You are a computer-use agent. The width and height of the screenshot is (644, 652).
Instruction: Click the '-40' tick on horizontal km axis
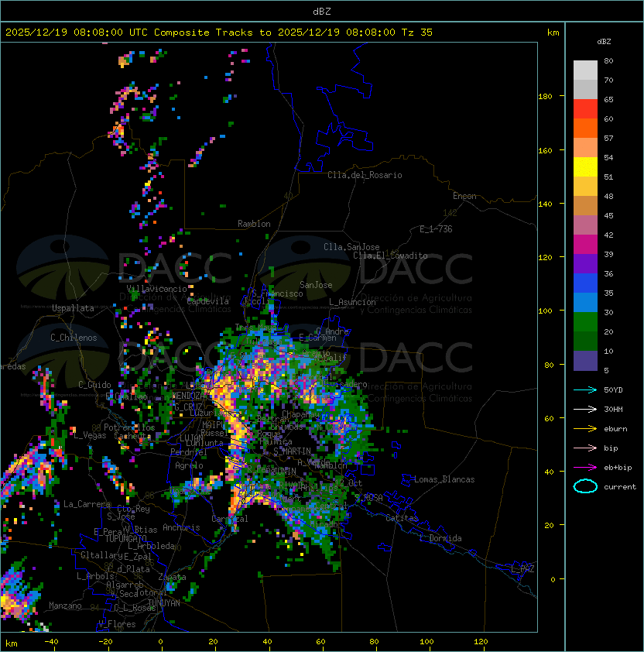click(x=51, y=642)
